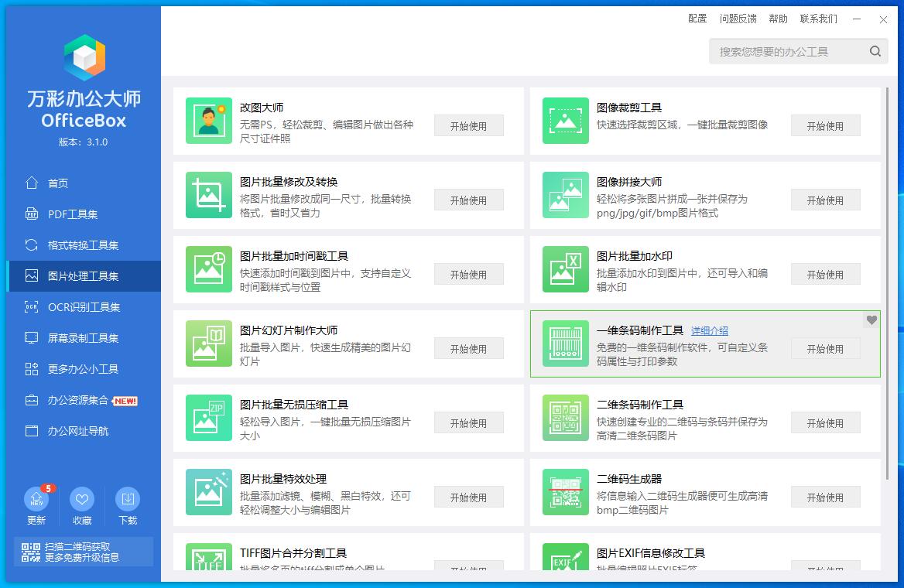Click the QR code upgrade info banner
The width and height of the screenshot is (904, 588).
84,552
